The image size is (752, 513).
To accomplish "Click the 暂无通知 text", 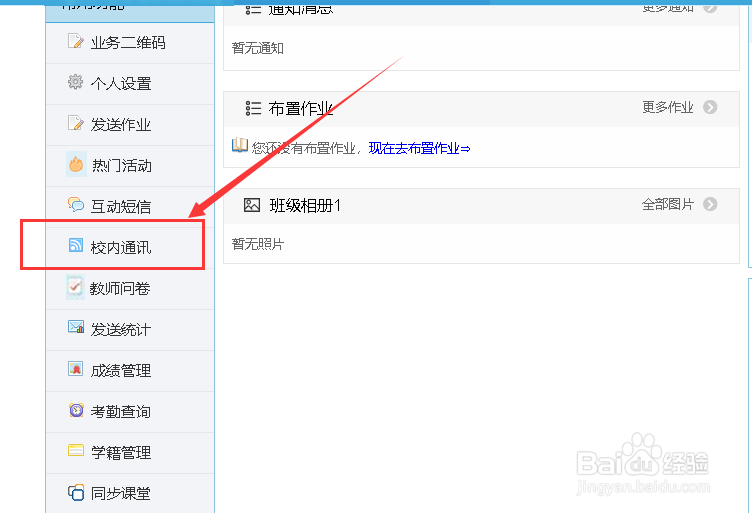I will [258, 48].
